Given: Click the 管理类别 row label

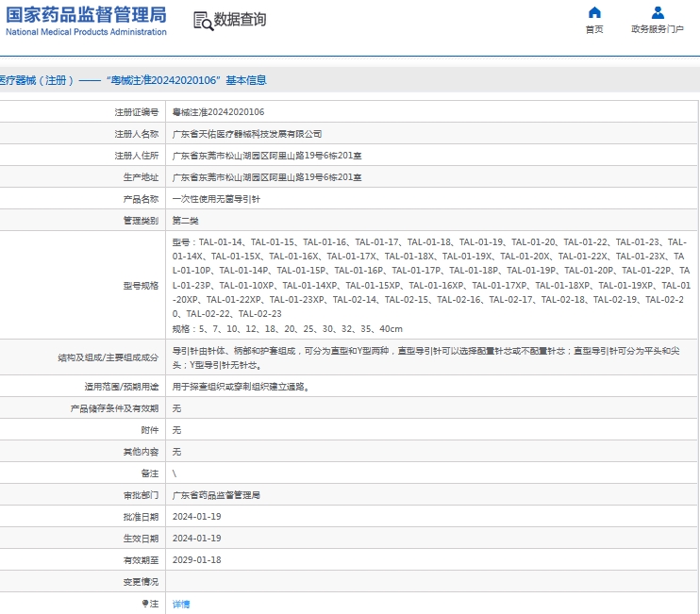Looking at the screenshot, I should pos(142,221).
